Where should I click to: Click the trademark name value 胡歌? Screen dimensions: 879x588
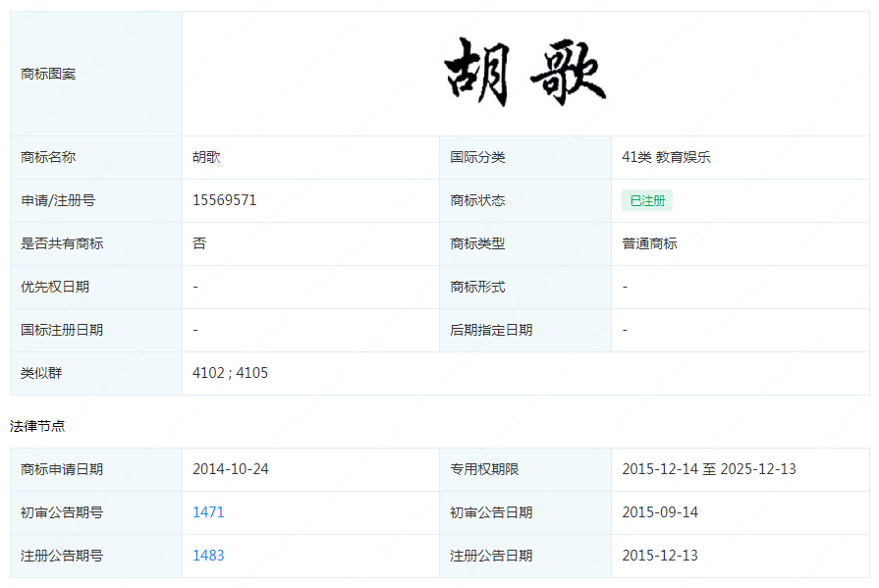pos(206,157)
